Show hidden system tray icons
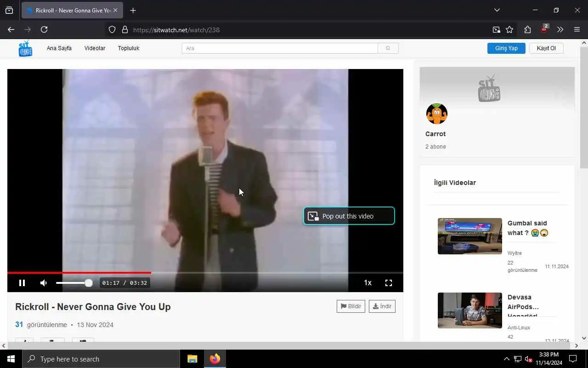 [506, 359]
